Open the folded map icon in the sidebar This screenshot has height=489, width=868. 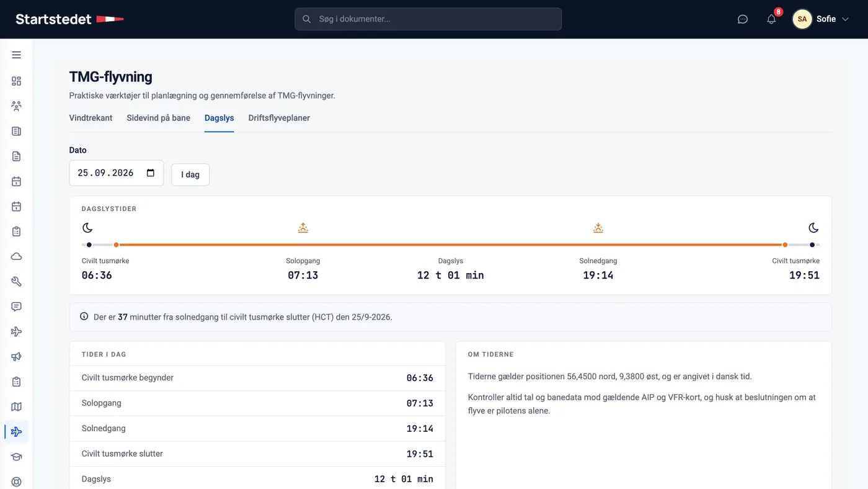pos(16,407)
